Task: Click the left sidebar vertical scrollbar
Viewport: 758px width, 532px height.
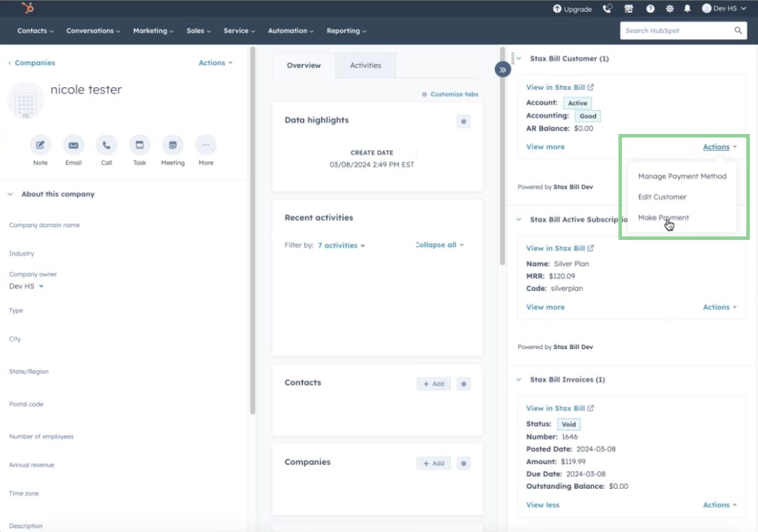Action: click(x=252, y=231)
